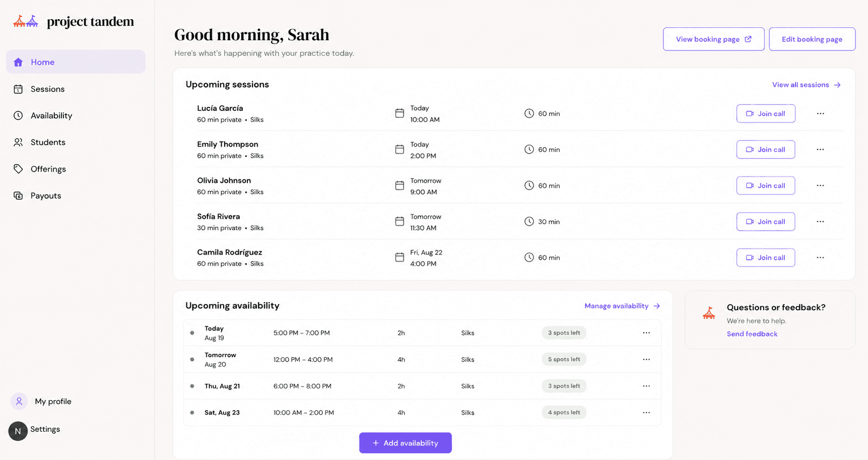This screenshot has height=460, width=868.
Task: Open more options for Sofía Rivera session
Action: [820, 222]
